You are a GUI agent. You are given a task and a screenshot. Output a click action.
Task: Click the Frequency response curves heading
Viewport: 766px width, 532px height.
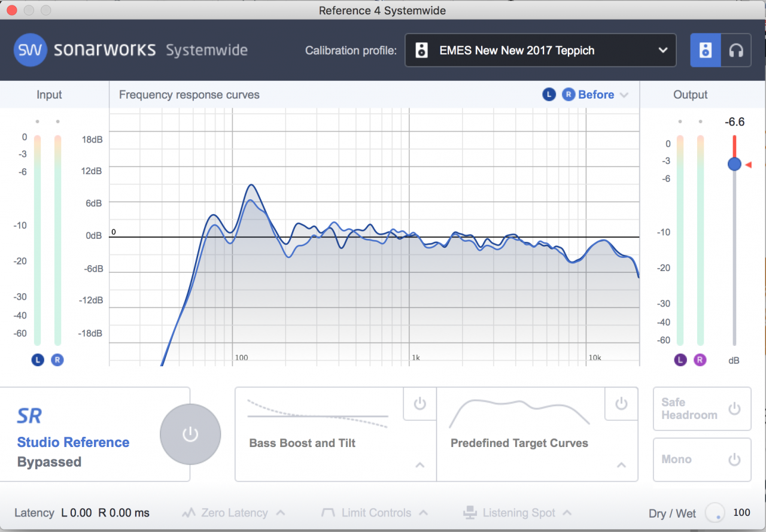[x=189, y=95]
